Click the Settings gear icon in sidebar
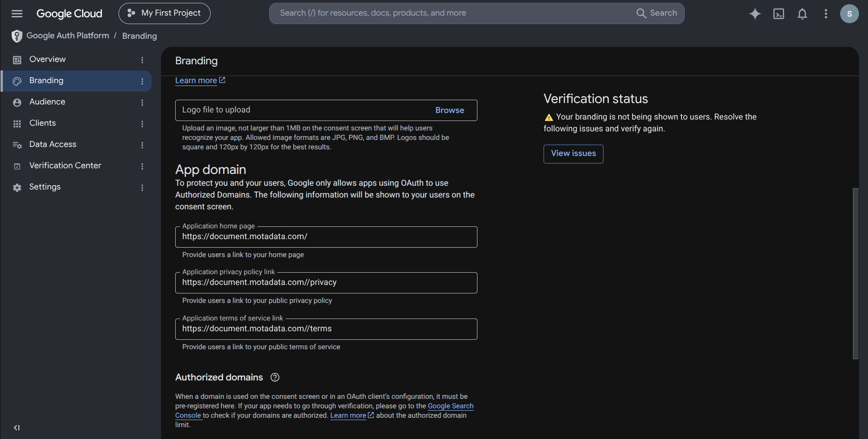Viewport: 868px width, 439px height. 17,188
